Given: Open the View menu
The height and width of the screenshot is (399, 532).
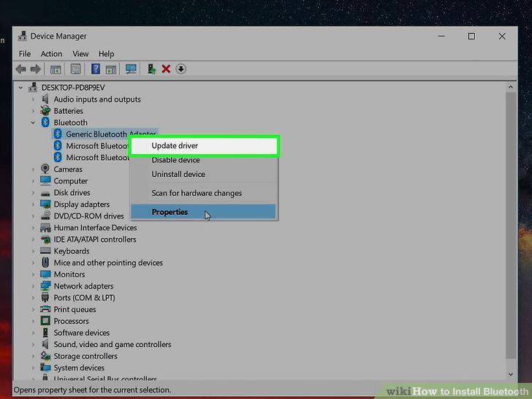Looking at the screenshot, I should tap(80, 54).
